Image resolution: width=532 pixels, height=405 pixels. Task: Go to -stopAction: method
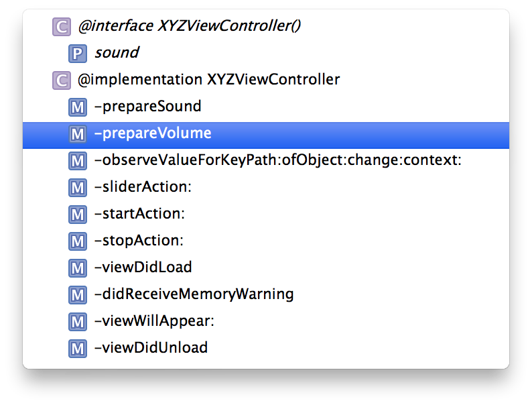point(139,241)
